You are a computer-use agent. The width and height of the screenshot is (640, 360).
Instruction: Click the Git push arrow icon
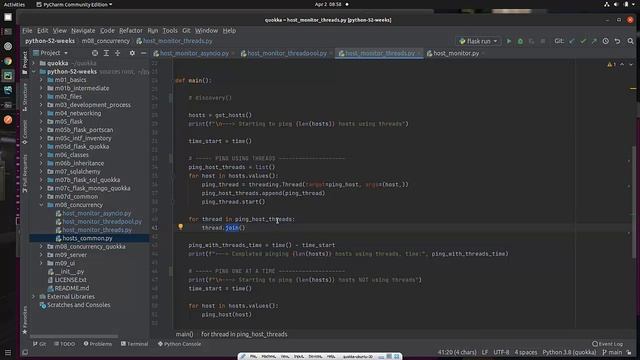coord(594,41)
